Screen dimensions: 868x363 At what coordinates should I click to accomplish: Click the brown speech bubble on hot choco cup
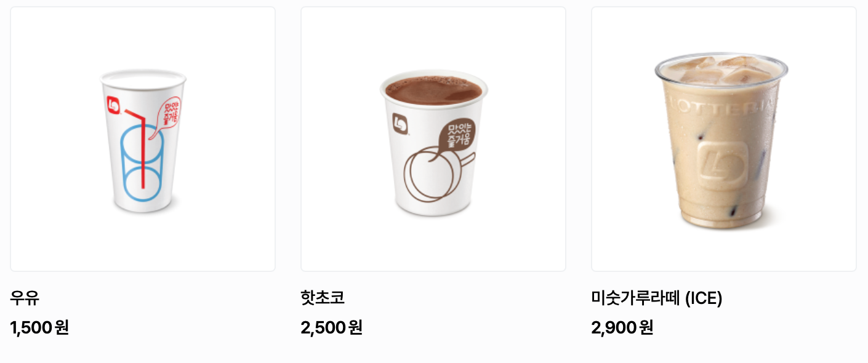[454, 135]
